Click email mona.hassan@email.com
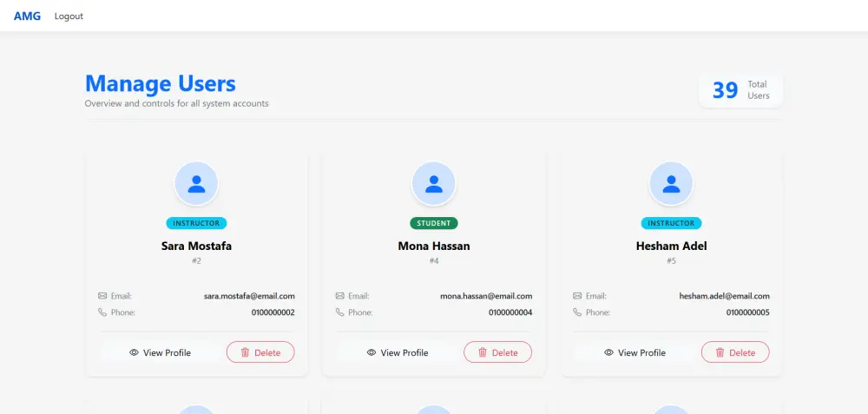The width and height of the screenshot is (868, 414). pyautogui.click(x=486, y=296)
